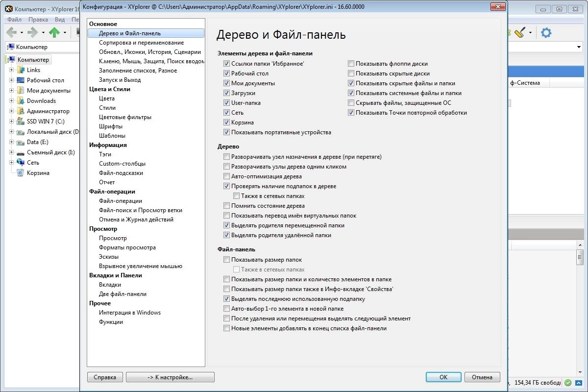Open the paint roller dropdown arrow
The image size is (588, 392).
pyautogui.click(x=530, y=33)
